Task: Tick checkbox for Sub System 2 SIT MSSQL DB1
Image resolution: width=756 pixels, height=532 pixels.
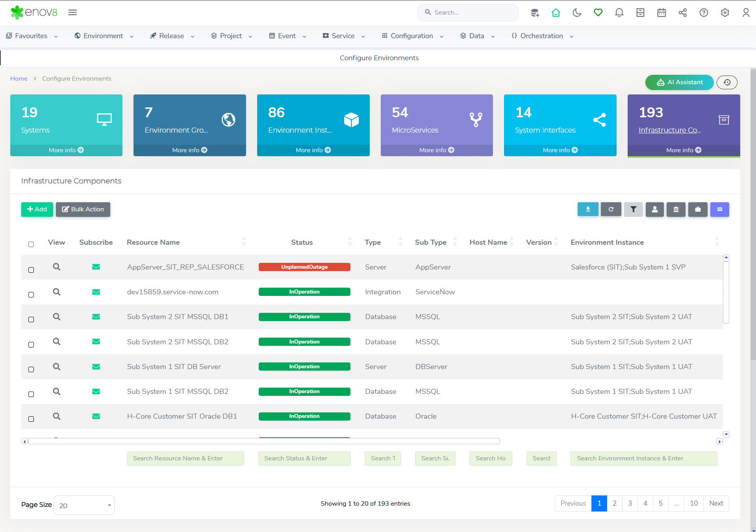Action: click(31, 320)
